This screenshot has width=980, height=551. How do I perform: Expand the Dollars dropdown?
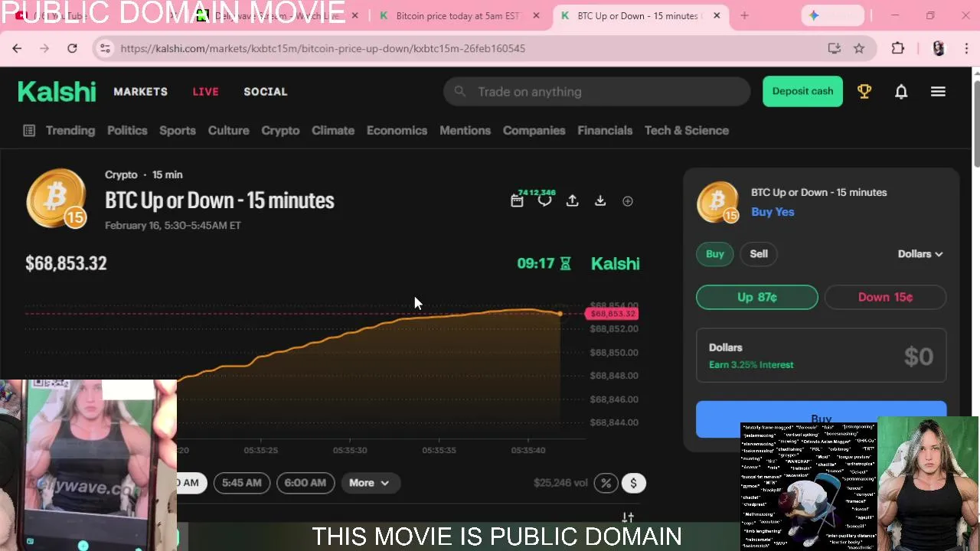pos(920,254)
